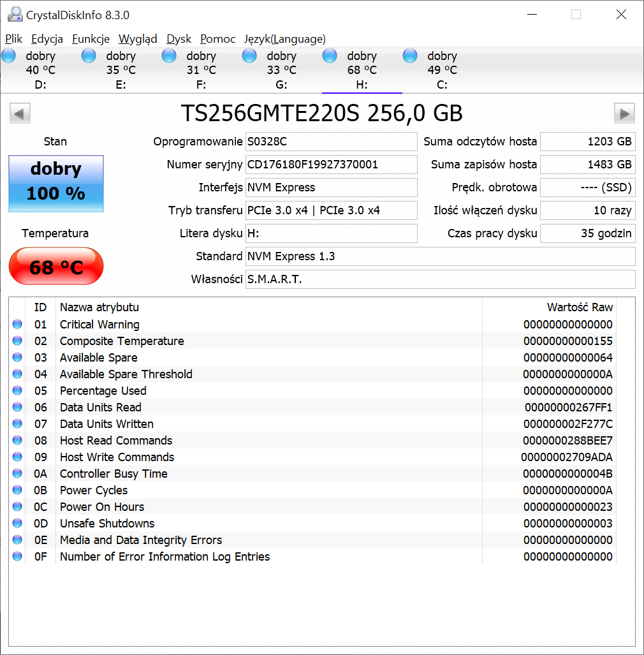Click the blue 'dobry 100 %' health status button
Screen dimensions: 644x655
(56, 184)
